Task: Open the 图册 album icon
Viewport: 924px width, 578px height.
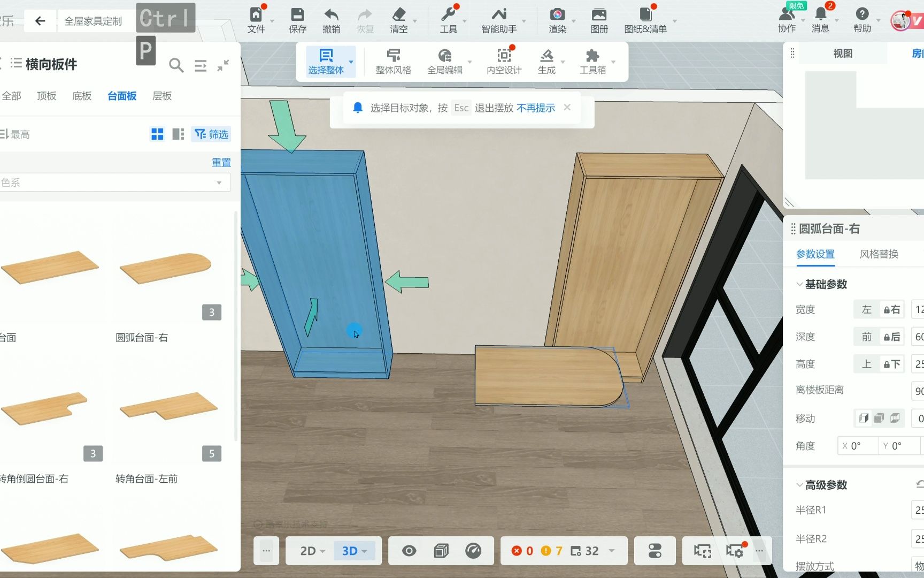Action: click(x=599, y=21)
